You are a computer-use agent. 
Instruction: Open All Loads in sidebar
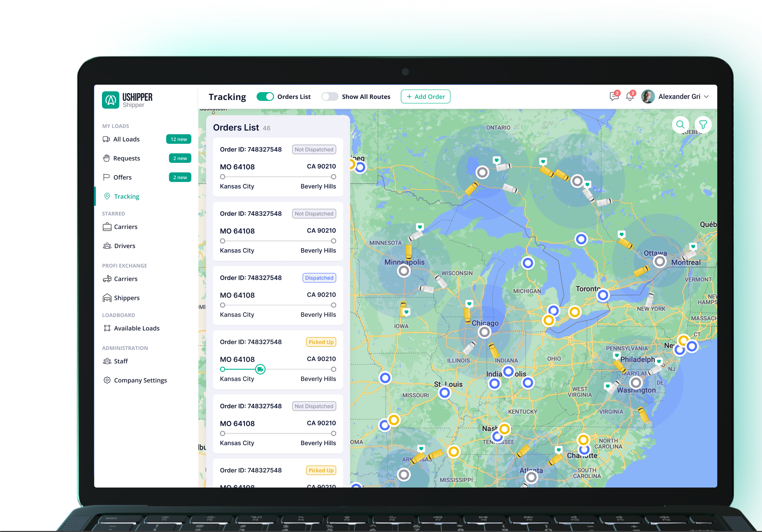(126, 139)
